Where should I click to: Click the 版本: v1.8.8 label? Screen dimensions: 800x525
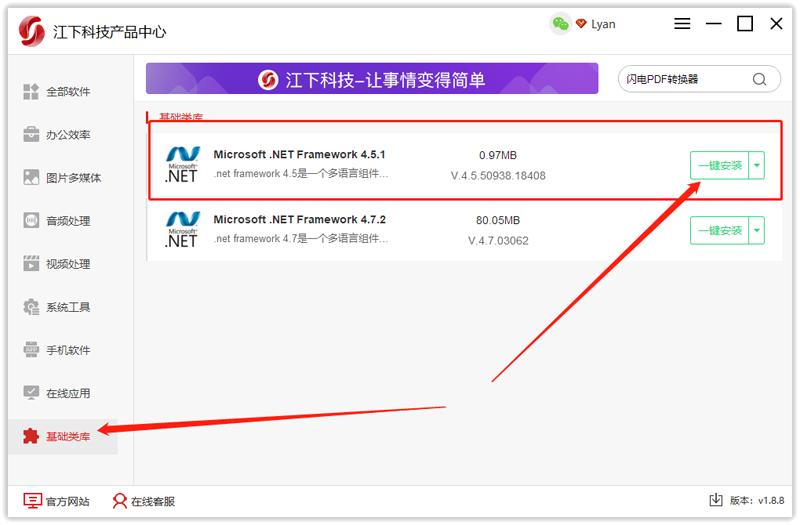[757, 500]
